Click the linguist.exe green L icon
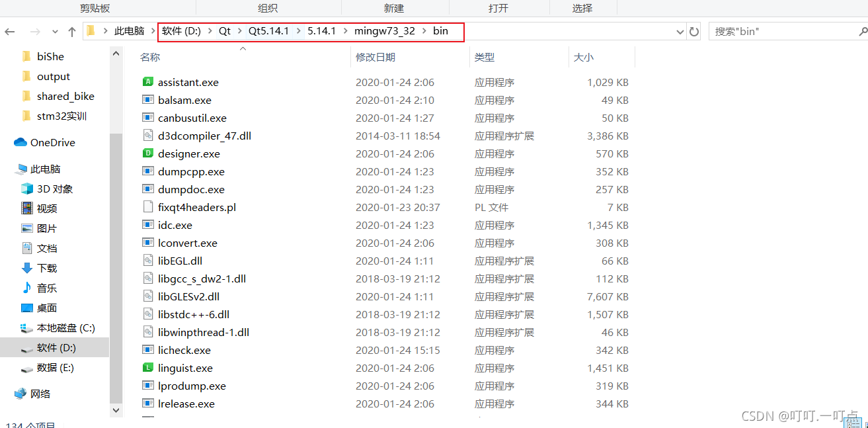868x428 pixels. tap(147, 368)
